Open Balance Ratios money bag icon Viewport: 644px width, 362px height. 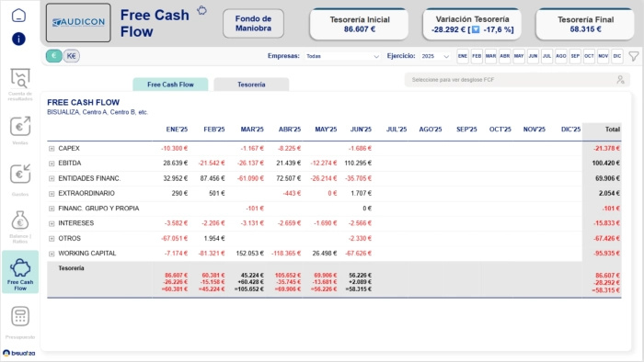[x=20, y=221]
